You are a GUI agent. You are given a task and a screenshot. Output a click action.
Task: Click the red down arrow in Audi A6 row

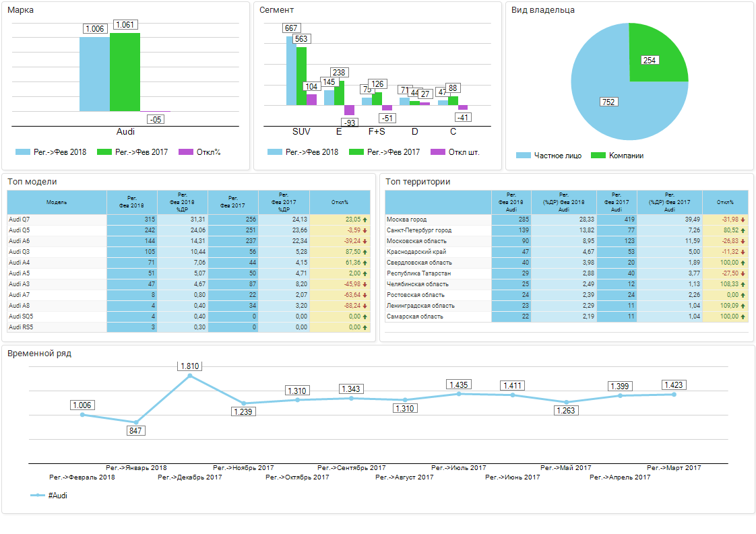(365, 241)
